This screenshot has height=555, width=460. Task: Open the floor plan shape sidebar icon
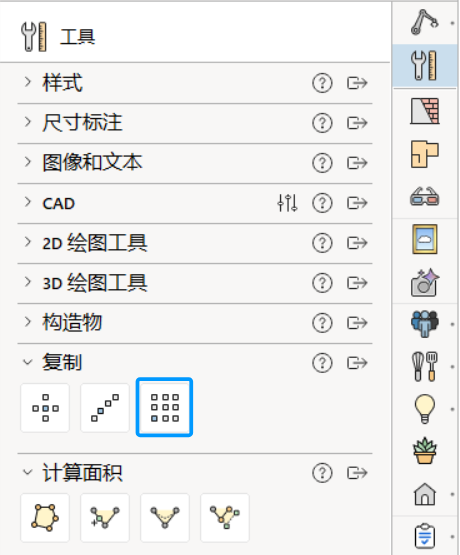coord(425,154)
